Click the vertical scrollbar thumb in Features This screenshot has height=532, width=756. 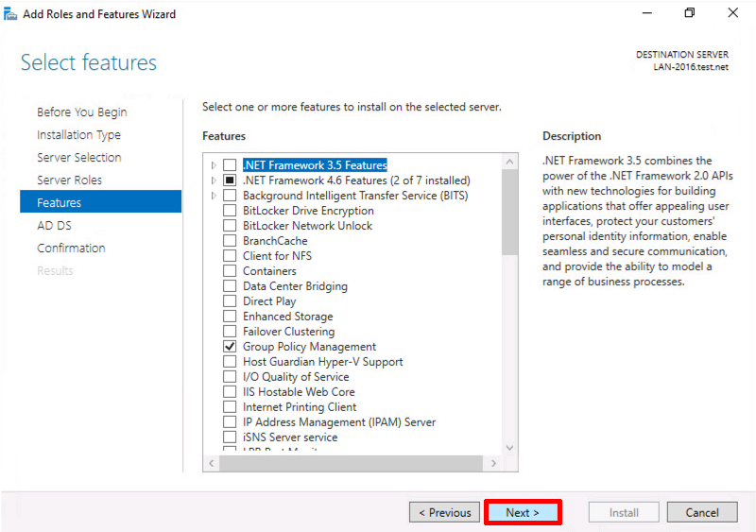click(x=509, y=213)
